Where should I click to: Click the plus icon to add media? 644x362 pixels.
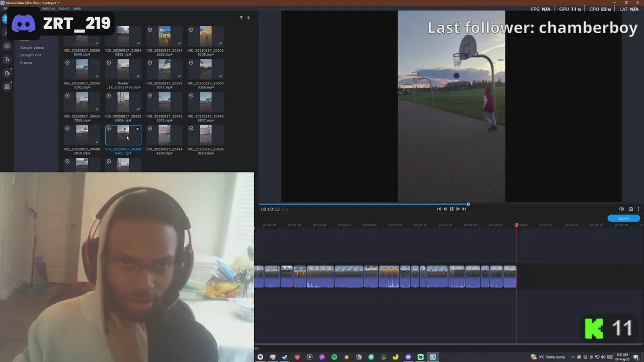tap(248, 18)
